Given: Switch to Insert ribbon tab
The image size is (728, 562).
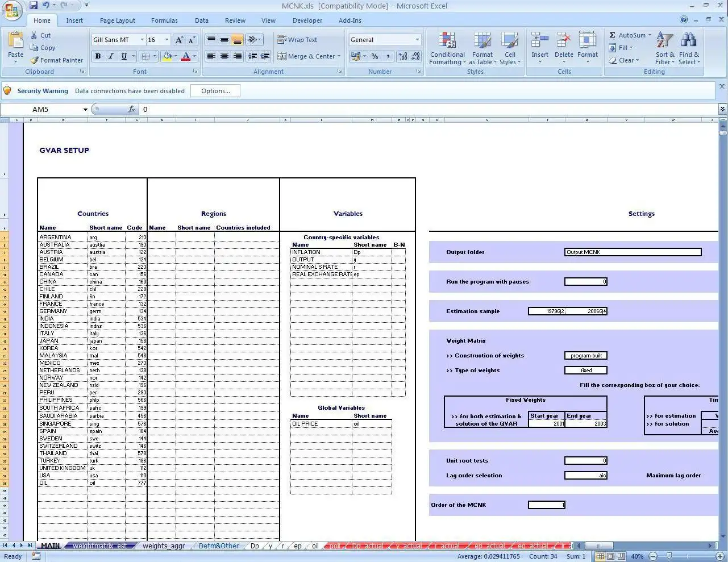Looking at the screenshot, I should coord(74,20).
